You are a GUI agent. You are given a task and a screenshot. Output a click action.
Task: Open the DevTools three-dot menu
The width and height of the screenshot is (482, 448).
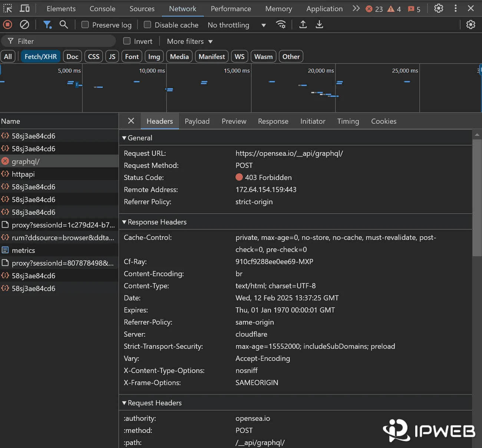(456, 8)
